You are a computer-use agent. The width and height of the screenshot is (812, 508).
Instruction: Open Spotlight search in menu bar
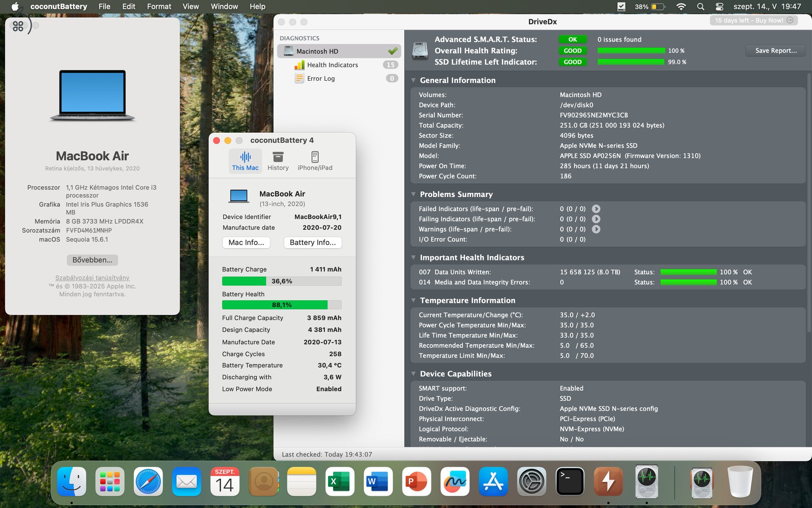pyautogui.click(x=701, y=7)
